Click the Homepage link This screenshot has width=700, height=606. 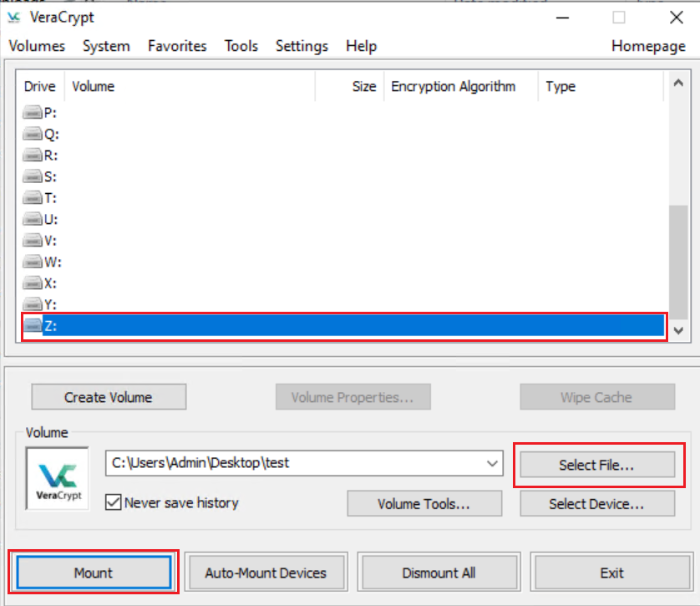(x=648, y=46)
